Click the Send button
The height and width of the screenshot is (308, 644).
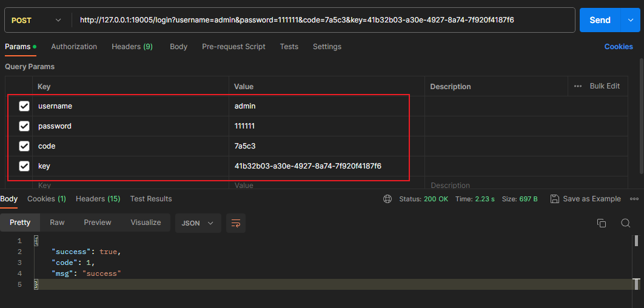[600, 20]
